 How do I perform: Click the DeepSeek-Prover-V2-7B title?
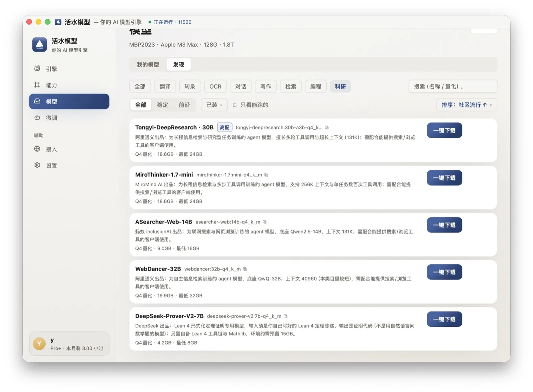pos(169,316)
